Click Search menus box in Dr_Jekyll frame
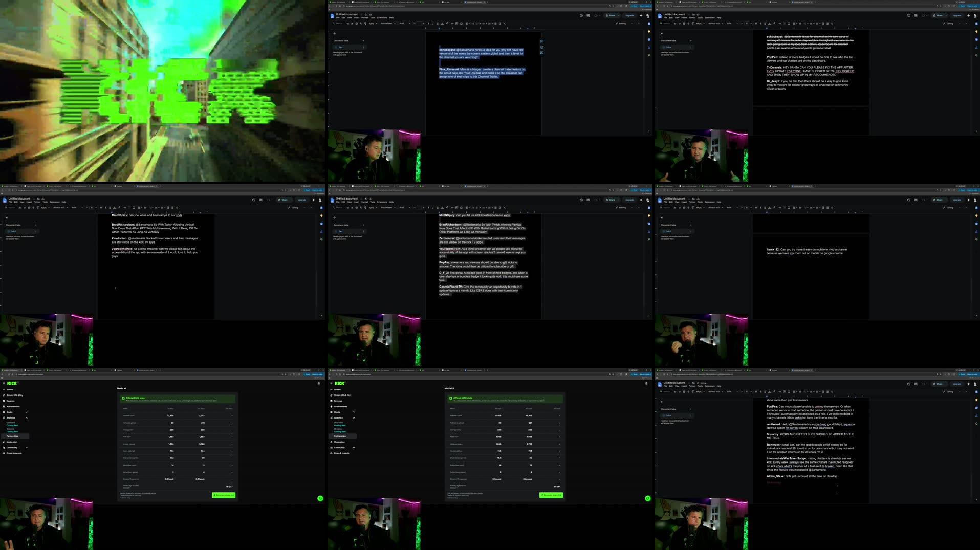Viewport: 980px width, 550px height. coord(665,24)
